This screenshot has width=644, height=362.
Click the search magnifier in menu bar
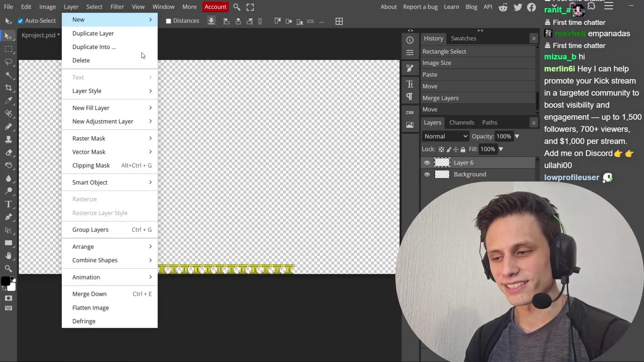click(x=236, y=7)
